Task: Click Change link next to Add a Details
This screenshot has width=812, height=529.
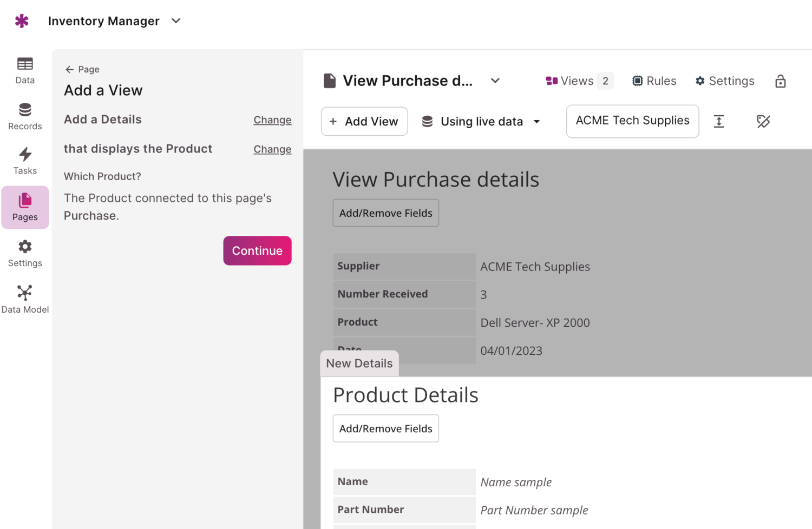Action: 272,120
